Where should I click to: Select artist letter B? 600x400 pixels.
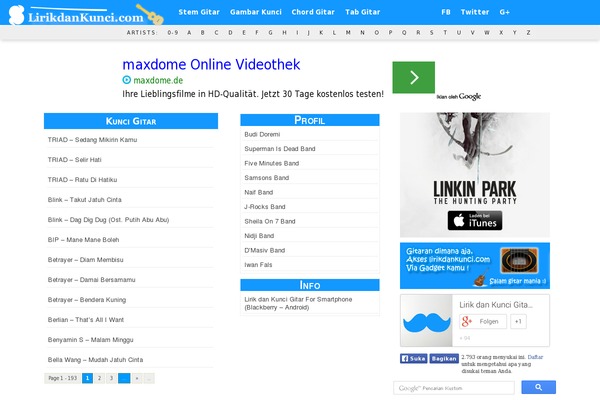click(203, 33)
